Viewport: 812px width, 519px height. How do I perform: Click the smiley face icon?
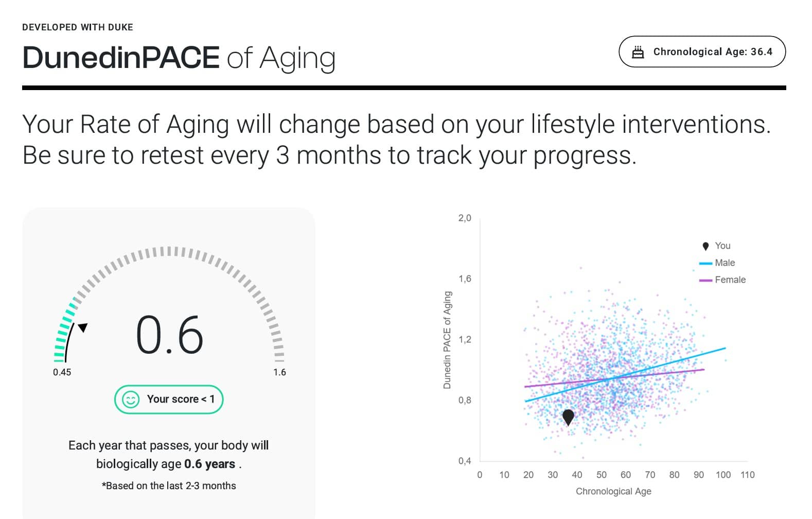131,400
